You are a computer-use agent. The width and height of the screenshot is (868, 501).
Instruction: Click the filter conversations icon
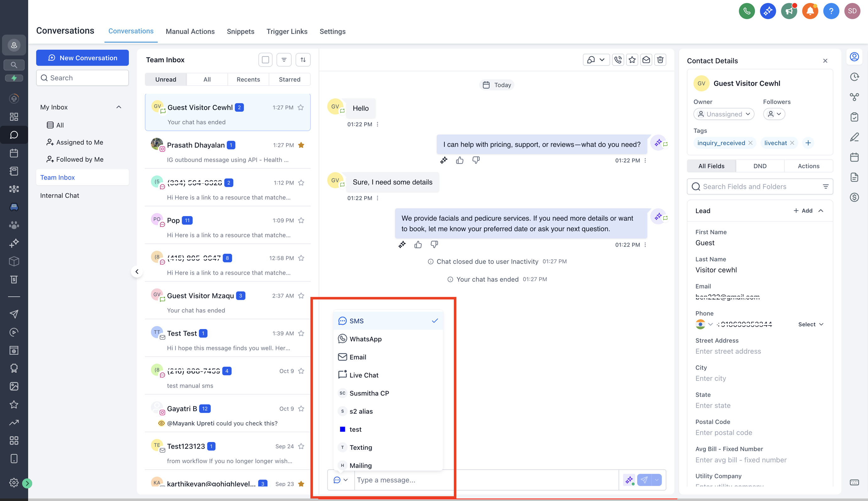(284, 60)
